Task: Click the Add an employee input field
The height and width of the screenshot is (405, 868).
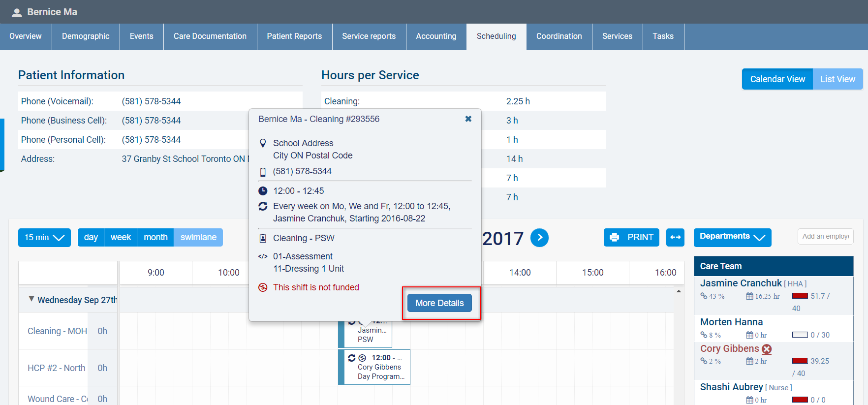Action: tap(825, 236)
